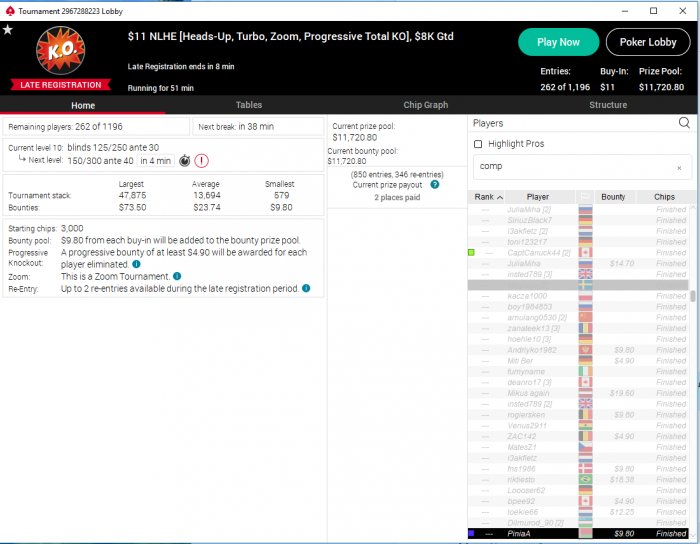Select player row Dilmurod_90 [2]
The height and width of the screenshot is (544, 700).
(x=578, y=523)
